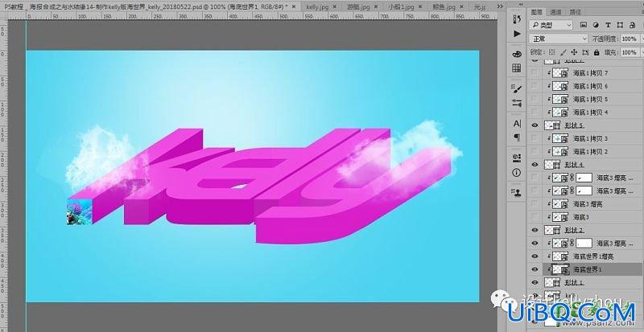
Task: Select the 海底世界1 layer thumbnail
Action: pos(559,269)
